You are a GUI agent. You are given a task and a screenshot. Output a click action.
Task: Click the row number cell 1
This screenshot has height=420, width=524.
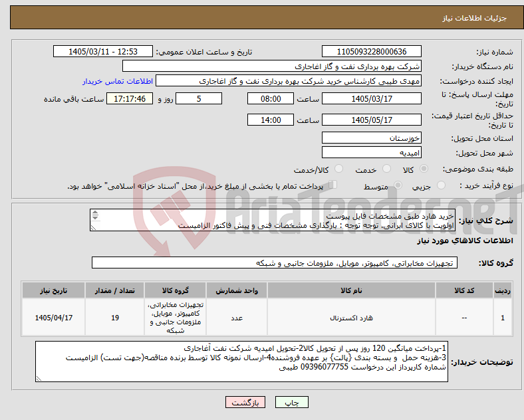coord(503,318)
